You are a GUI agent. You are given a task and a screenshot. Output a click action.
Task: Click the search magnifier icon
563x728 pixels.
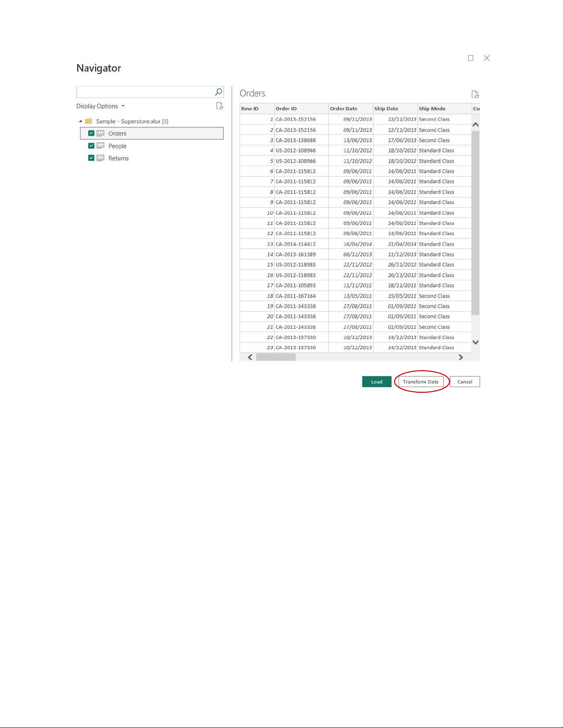point(219,92)
